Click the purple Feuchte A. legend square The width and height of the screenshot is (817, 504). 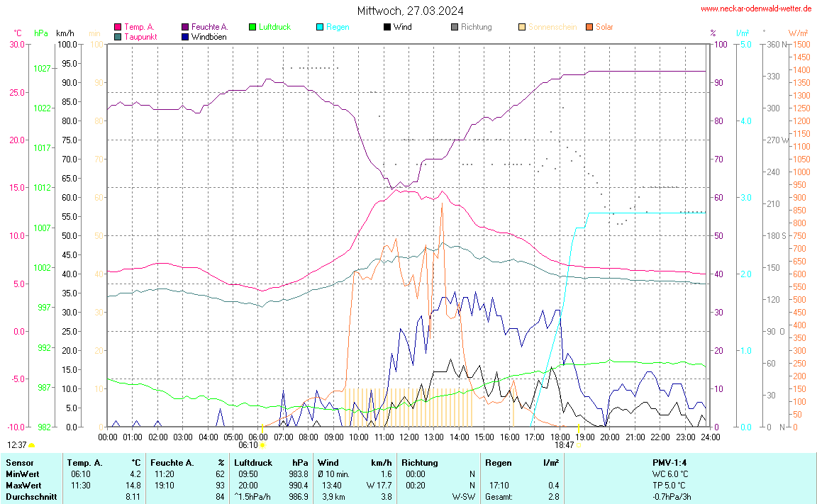click(185, 28)
